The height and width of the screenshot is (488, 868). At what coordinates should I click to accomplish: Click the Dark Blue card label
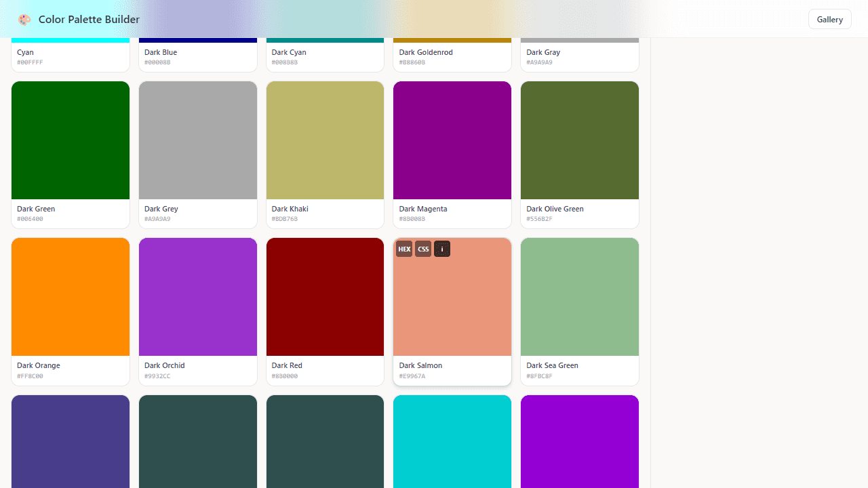(x=161, y=52)
